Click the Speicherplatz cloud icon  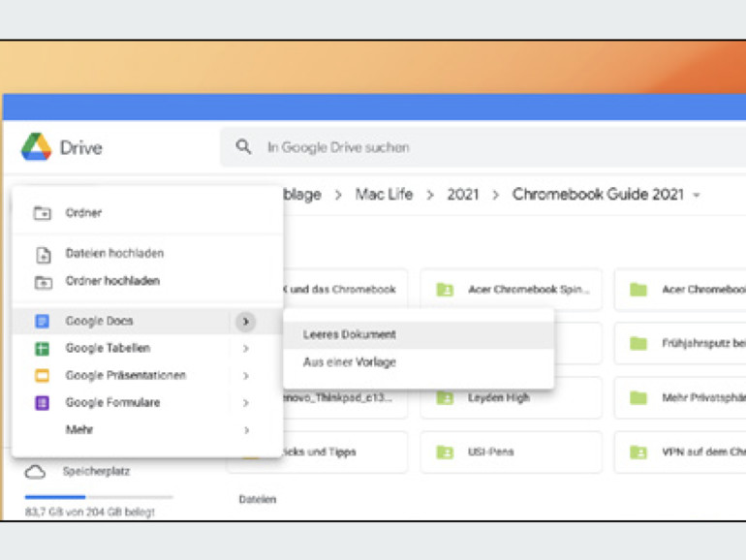(x=35, y=472)
